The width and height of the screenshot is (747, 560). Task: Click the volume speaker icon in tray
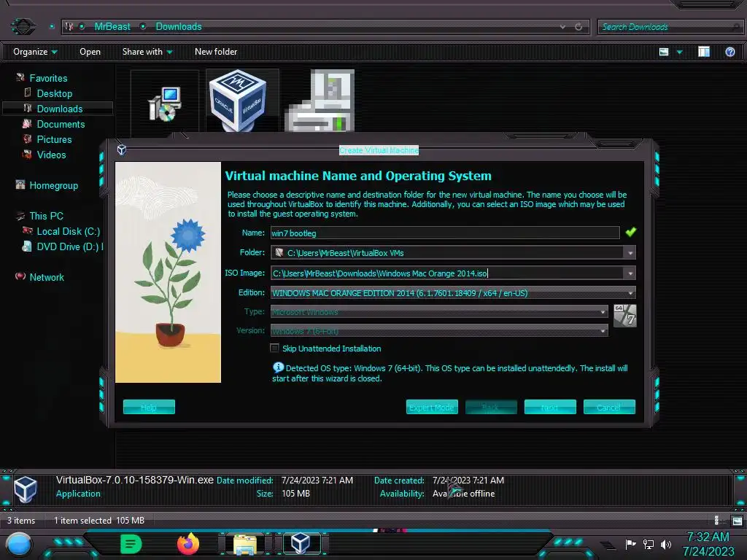[665, 544]
